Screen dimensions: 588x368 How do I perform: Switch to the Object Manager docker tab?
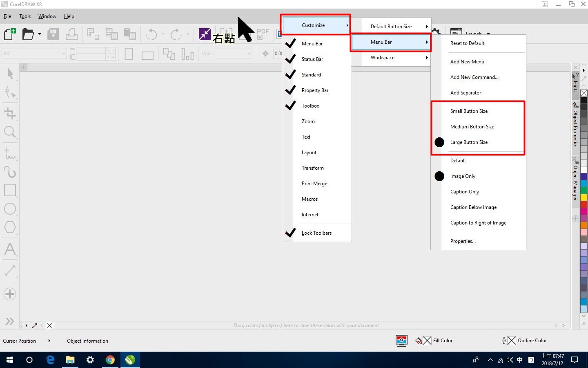point(575,180)
